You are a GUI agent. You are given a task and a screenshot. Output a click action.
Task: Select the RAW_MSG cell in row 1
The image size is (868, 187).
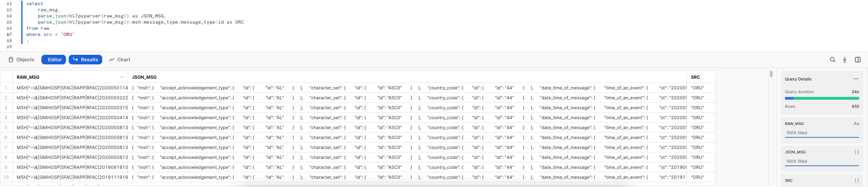pos(72,88)
